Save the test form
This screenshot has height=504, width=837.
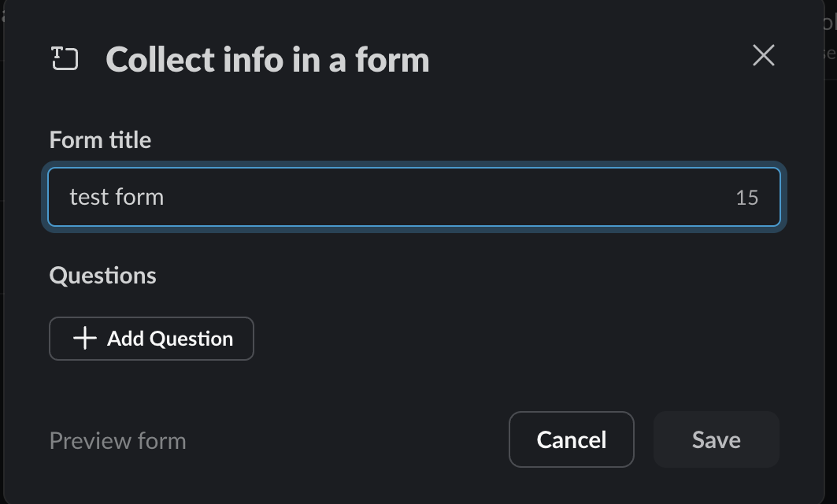pyautogui.click(x=716, y=439)
